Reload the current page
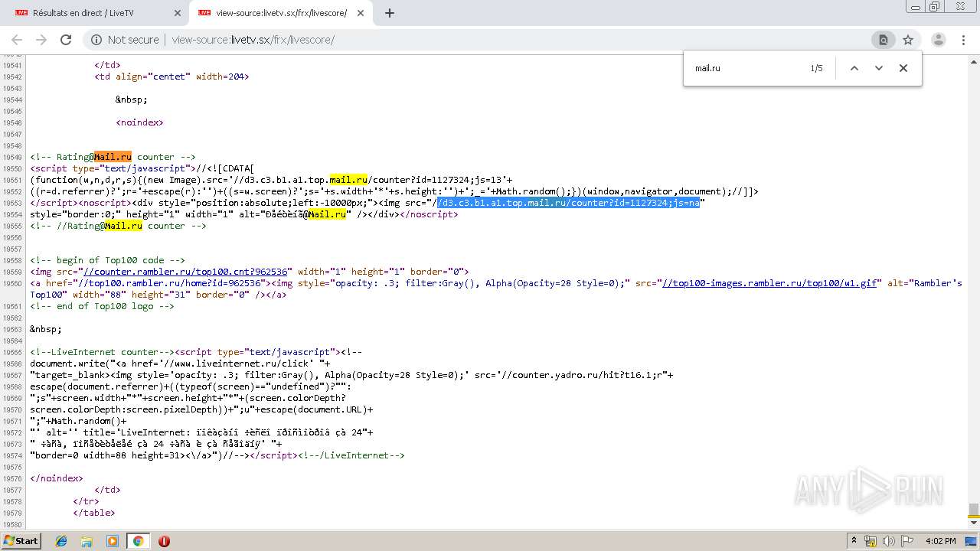This screenshot has width=980, height=551. 66,40
